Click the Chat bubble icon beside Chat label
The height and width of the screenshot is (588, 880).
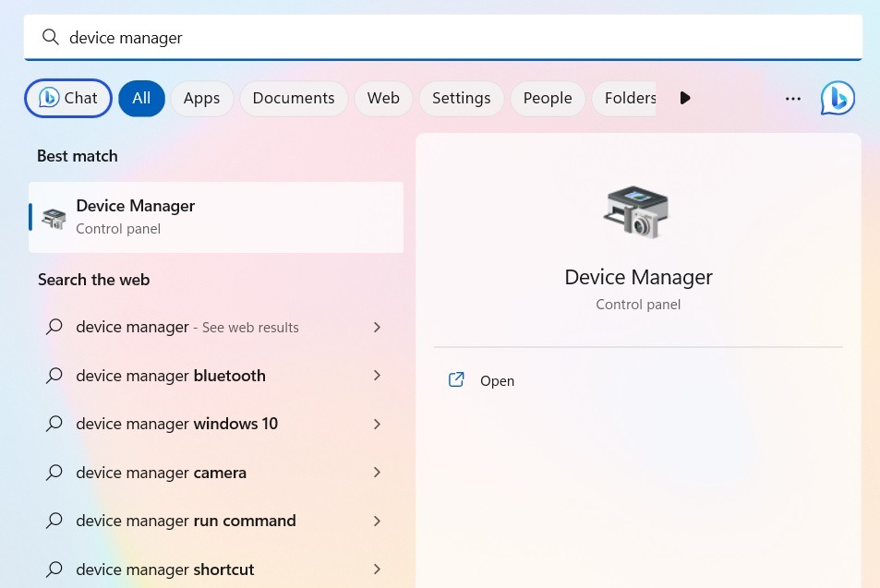pyautogui.click(x=49, y=98)
